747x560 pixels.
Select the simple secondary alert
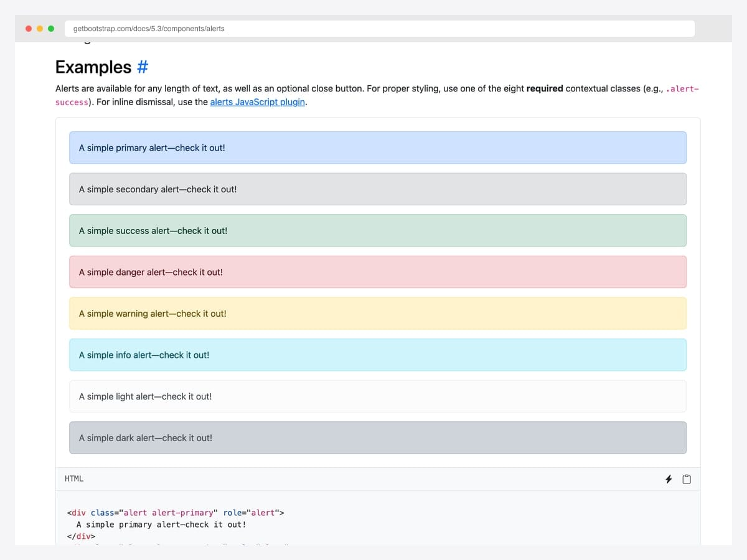tap(378, 189)
